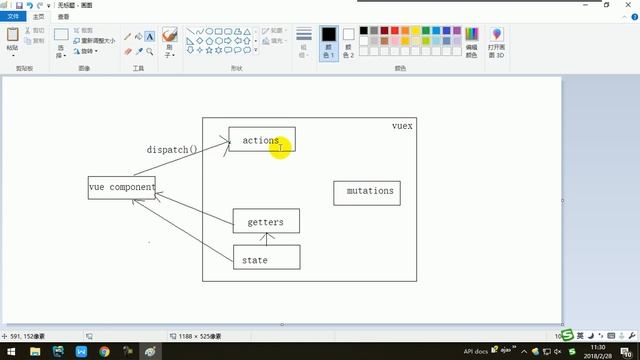The image size is (640, 360).
Task: Click the Redo arrow in title bar
Action: [40, 5]
